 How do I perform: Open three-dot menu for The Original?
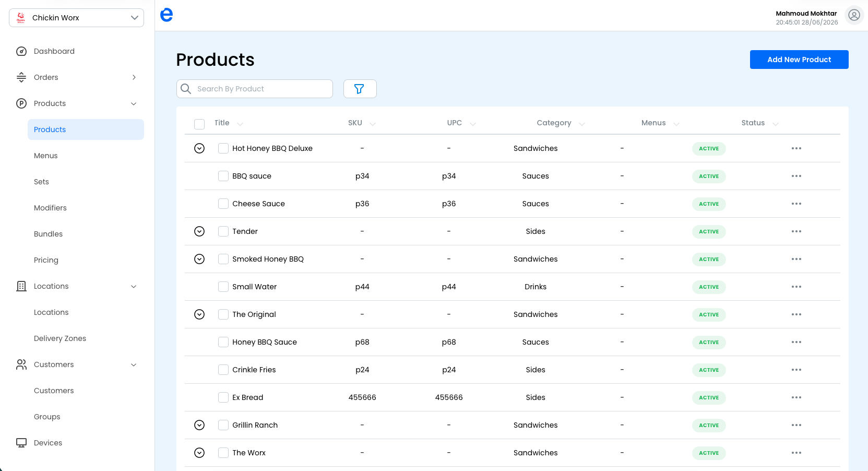[796, 314]
